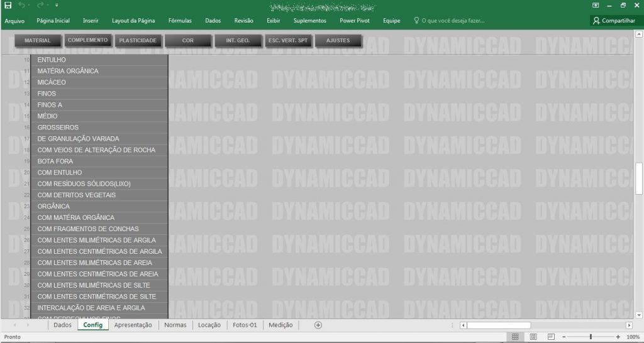Viewport: 644px width, 343px height.
Task: Open the Equipe ribbon tab
Action: click(x=391, y=21)
